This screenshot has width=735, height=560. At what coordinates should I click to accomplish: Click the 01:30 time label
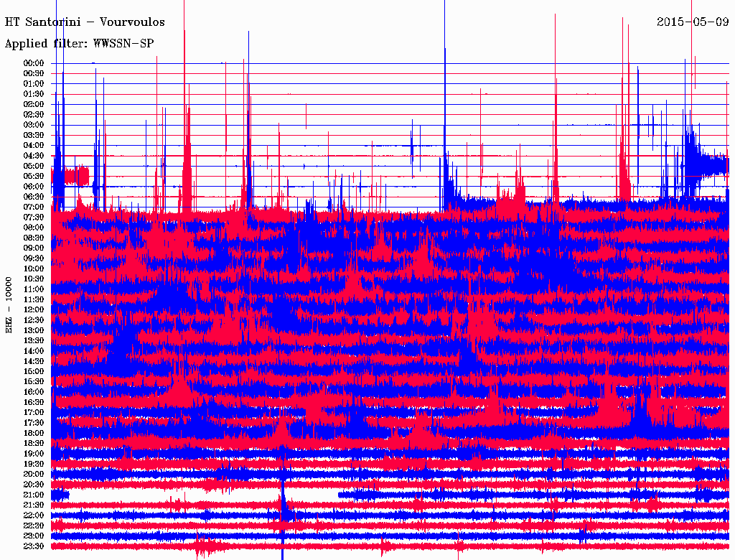(x=34, y=94)
